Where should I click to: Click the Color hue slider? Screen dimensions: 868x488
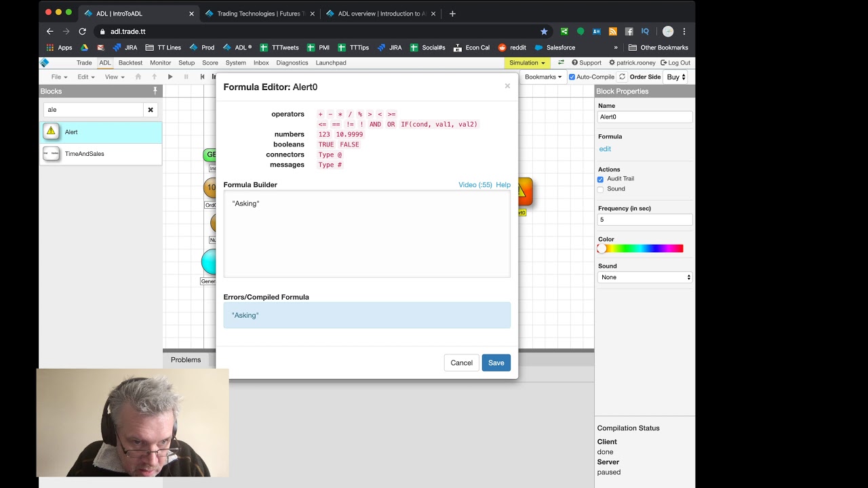[x=641, y=249]
